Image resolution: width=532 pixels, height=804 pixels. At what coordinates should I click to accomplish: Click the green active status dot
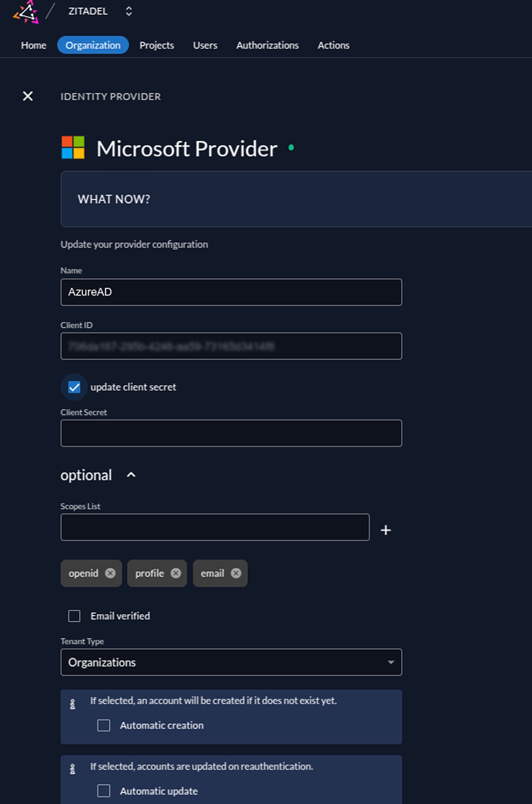[291, 147]
